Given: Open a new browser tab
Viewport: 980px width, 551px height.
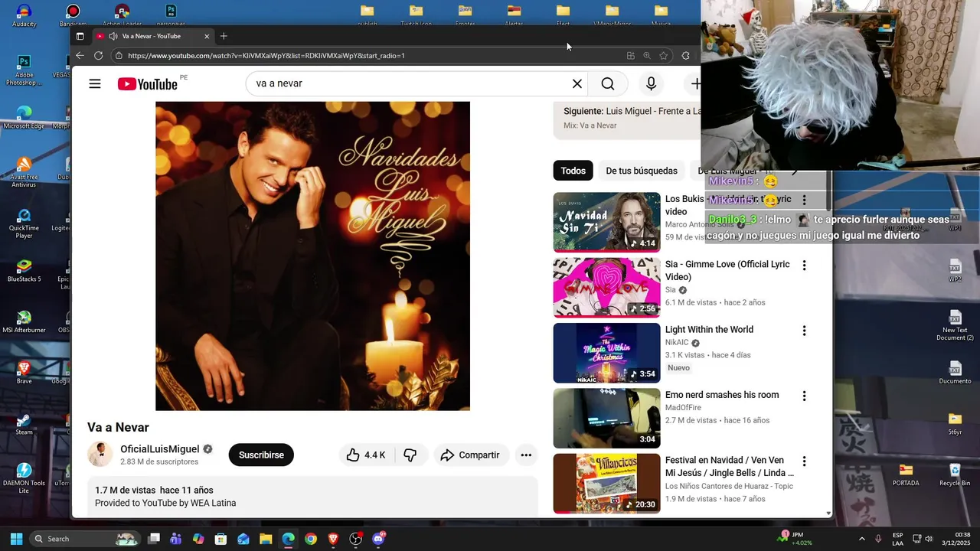Looking at the screenshot, I should 224,36.
